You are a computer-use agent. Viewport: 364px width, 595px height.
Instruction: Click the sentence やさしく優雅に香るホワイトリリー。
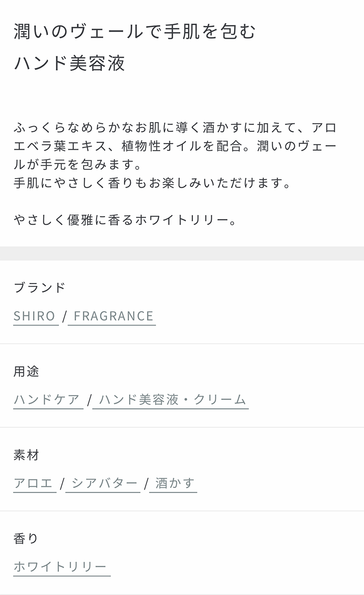[125, 220]
